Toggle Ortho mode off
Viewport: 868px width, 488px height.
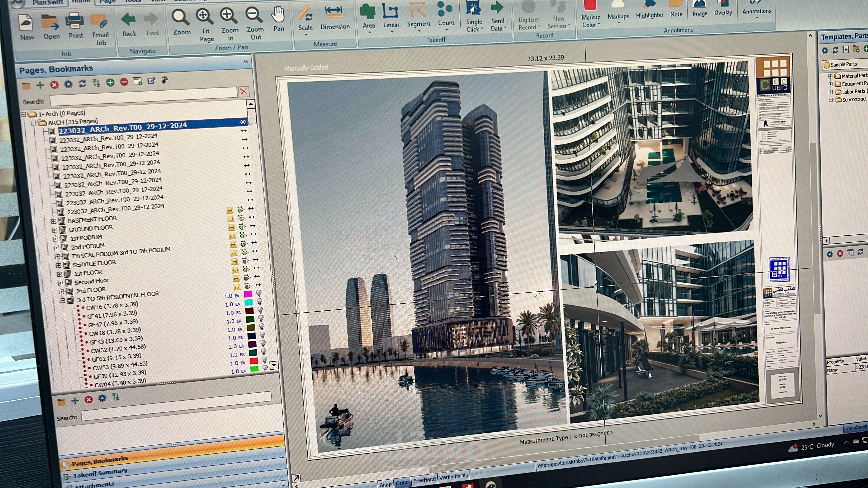[402, 483]
